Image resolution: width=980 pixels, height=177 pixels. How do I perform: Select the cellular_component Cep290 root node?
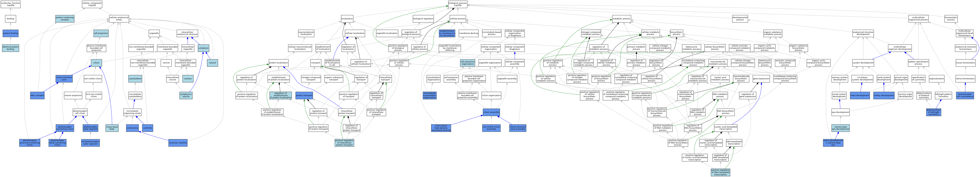click(x=92, y=4)
